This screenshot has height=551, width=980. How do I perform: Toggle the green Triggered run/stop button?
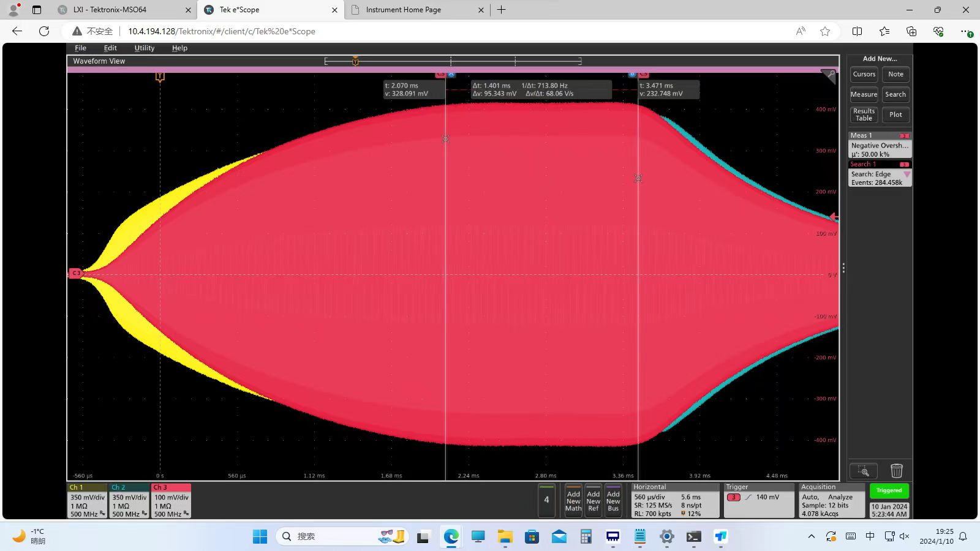click(x=889, y=490)
